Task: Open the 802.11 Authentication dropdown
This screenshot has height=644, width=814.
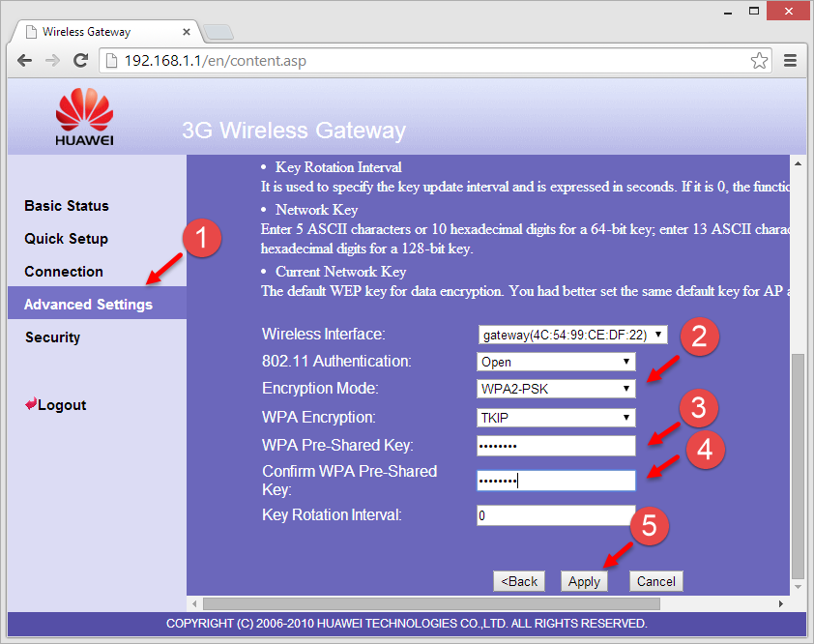Action: (x=556, y=362)
